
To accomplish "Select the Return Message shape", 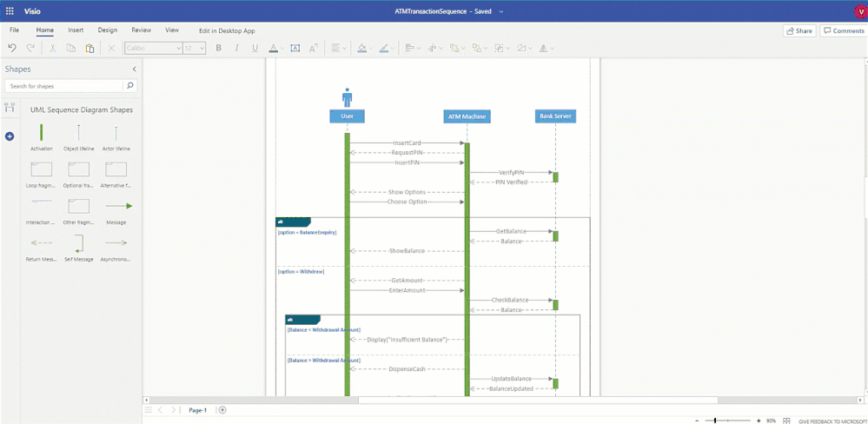I will point(42,248).
